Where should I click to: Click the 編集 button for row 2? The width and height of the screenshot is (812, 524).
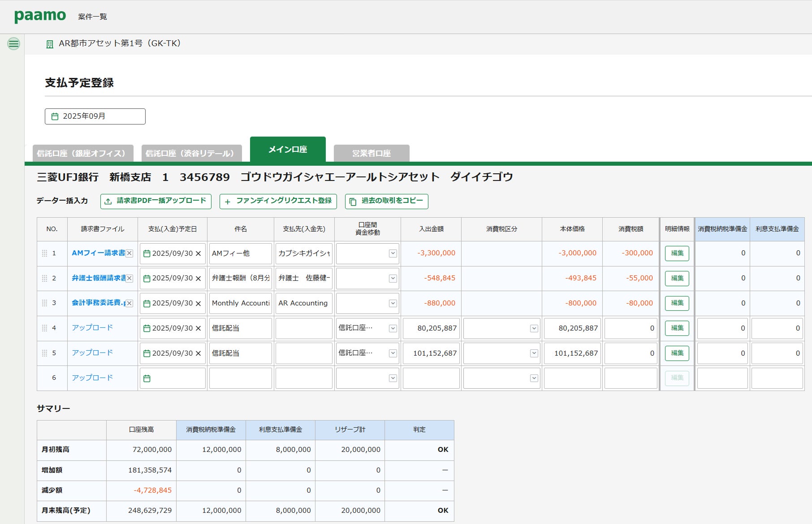[x=677, y=279]
